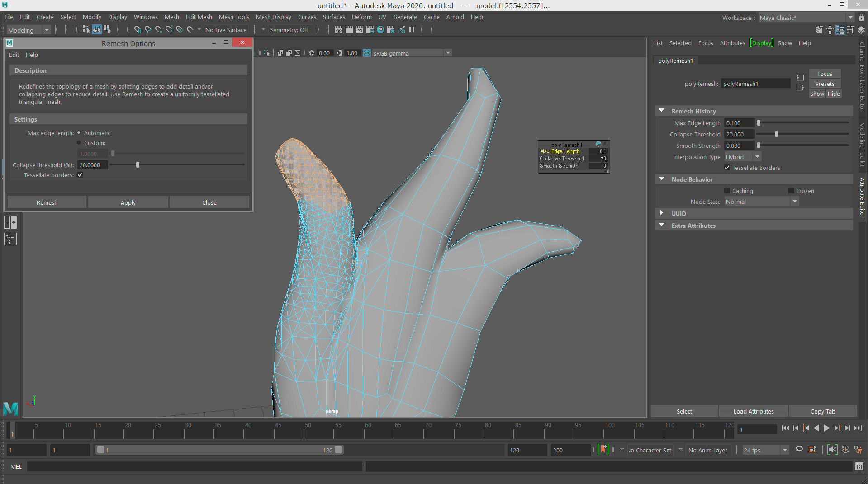Screen dimensions: 868x484
Task: Click select by component type icon
Action: [108, 30]
